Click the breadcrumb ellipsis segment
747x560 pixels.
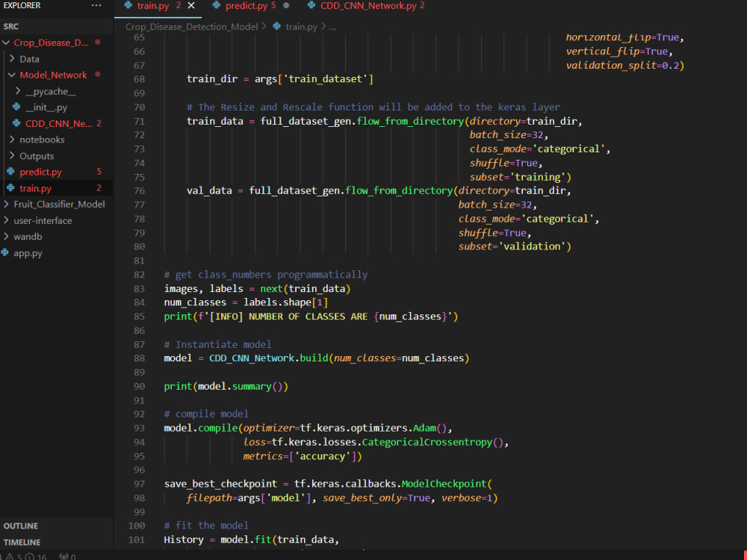pyautogui.click(x=332, y=27)
